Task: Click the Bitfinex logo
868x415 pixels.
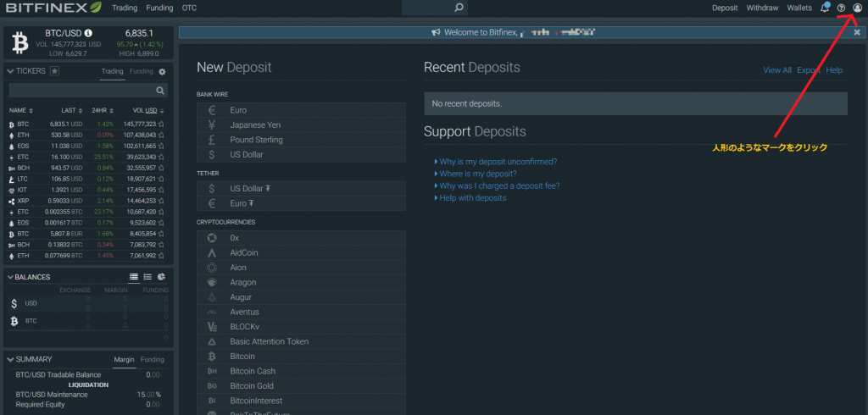Action: coord(53,8)
